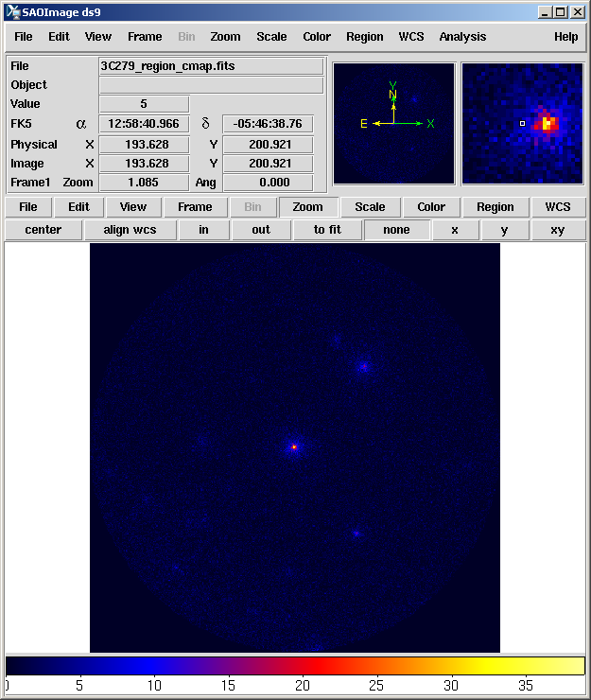
Task: Zoom in with the 'in' button
Action: pos(203,230)
